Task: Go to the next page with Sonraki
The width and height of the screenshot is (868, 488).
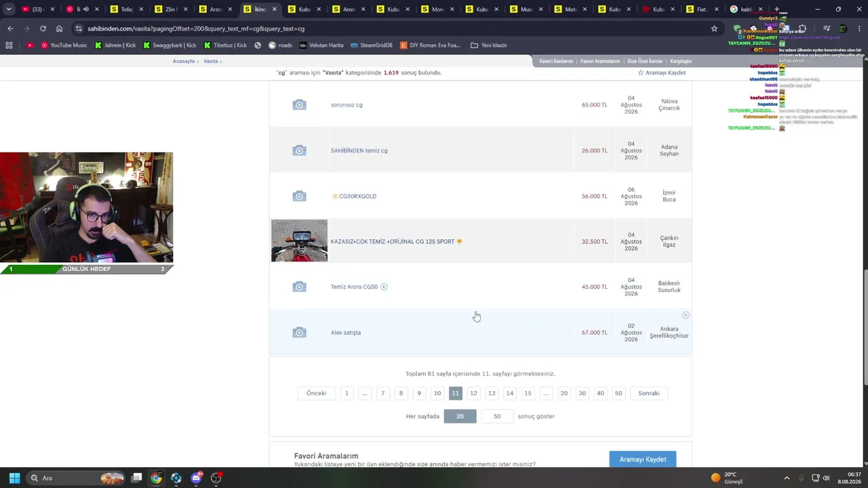Action: 648,393
